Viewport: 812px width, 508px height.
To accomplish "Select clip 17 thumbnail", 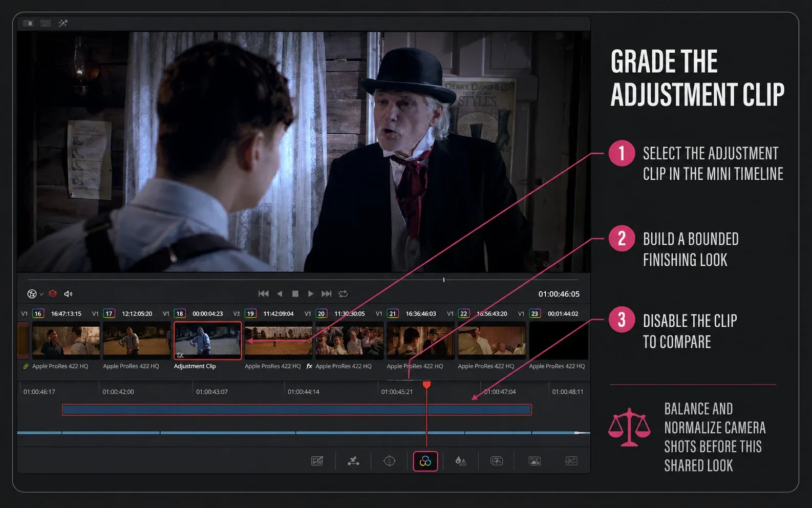I will [137, 341].
